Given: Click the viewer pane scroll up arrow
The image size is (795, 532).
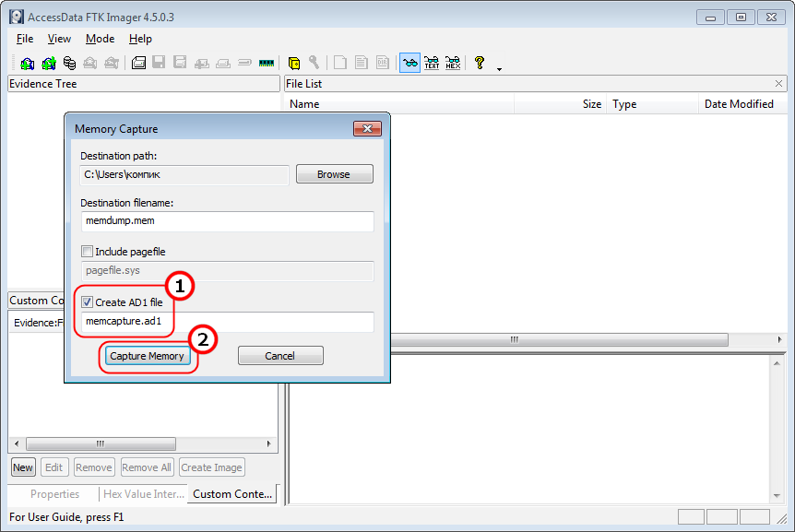Looking at the screenshot, I should [x=777, y=363].
